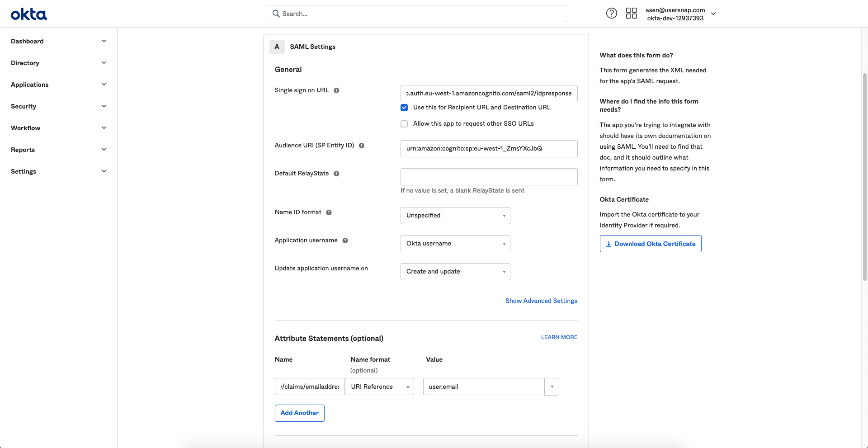Viewport: 868px width, 448px height.
Task: Open the Application username dropdown
Action: pyautogui.click(x=455, y=244)
